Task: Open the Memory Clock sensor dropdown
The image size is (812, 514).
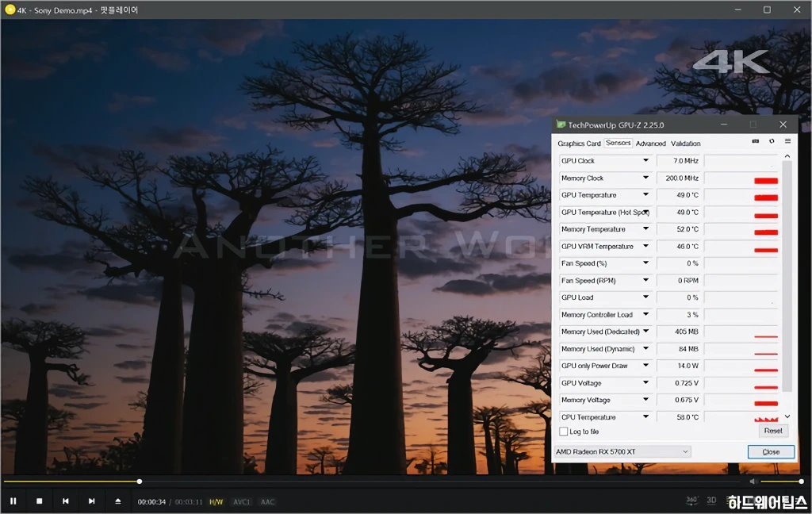Action: point(645,178)
